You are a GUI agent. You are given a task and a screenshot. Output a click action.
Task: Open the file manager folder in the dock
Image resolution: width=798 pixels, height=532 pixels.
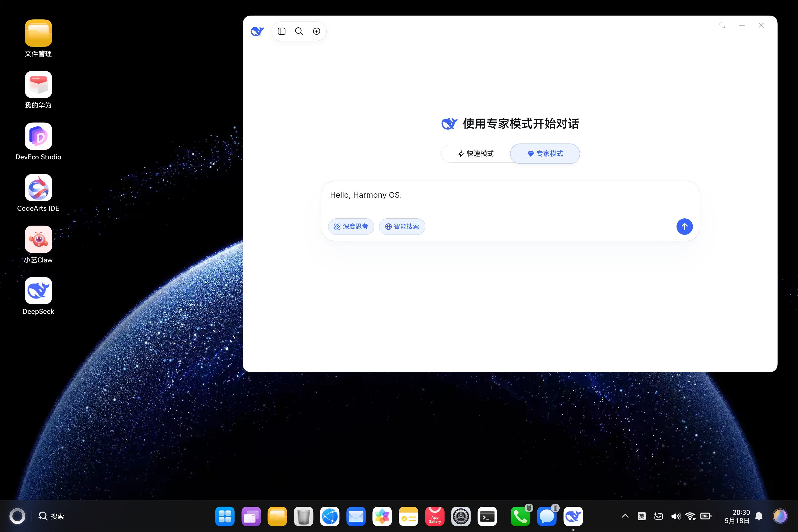tap(277, 516)
